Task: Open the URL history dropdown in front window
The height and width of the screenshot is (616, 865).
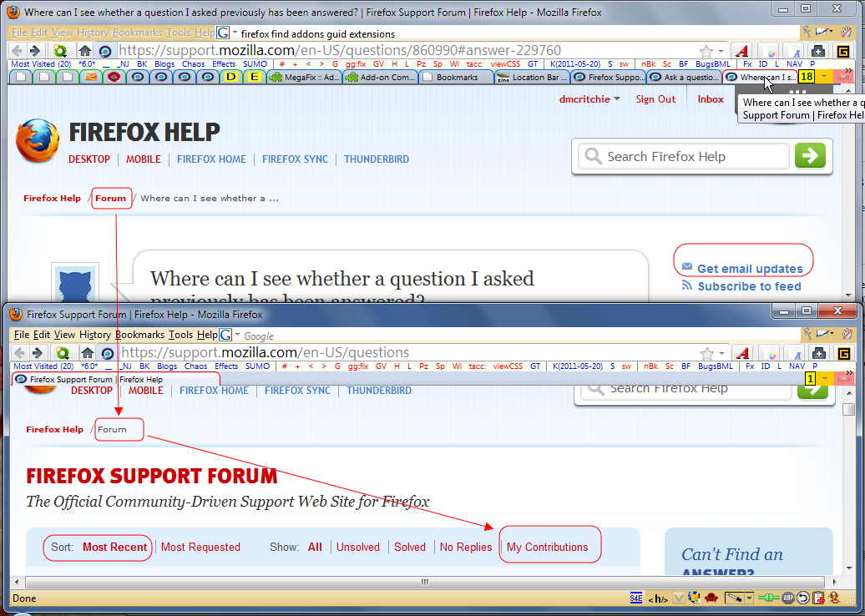Action: 721,353
